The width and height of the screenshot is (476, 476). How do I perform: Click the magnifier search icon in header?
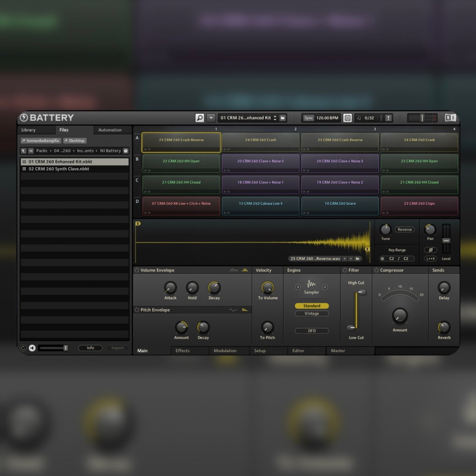click(199, 118)
